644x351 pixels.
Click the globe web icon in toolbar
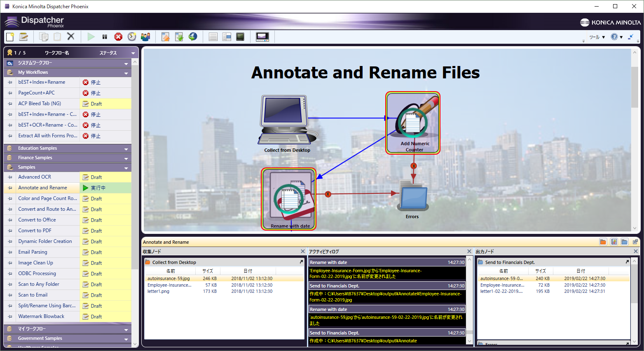pos(193,37)
